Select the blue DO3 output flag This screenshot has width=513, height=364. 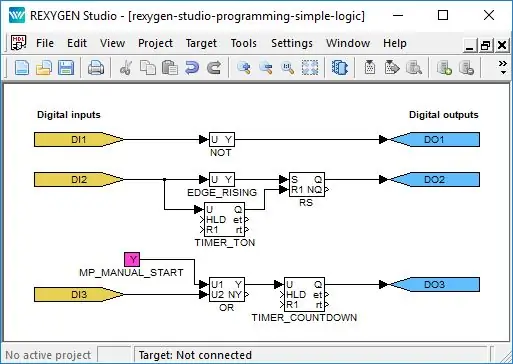pos(435,285)
